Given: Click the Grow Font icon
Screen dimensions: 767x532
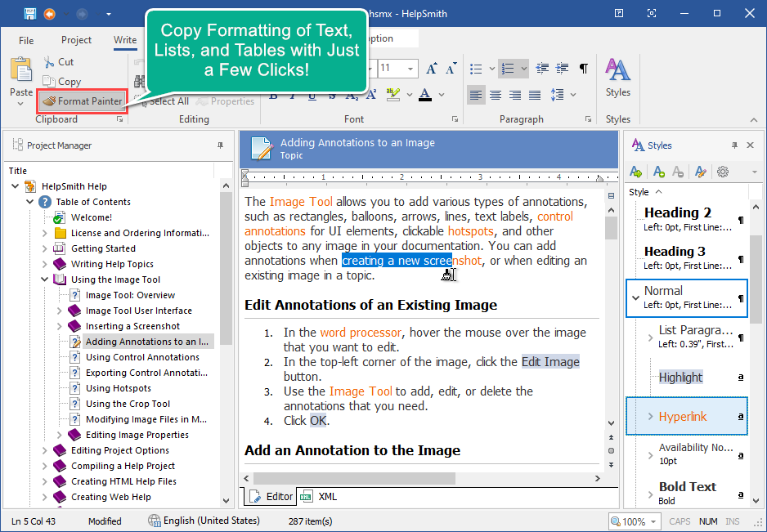Looking at the screenshot, I should click(x=432, y=69).
